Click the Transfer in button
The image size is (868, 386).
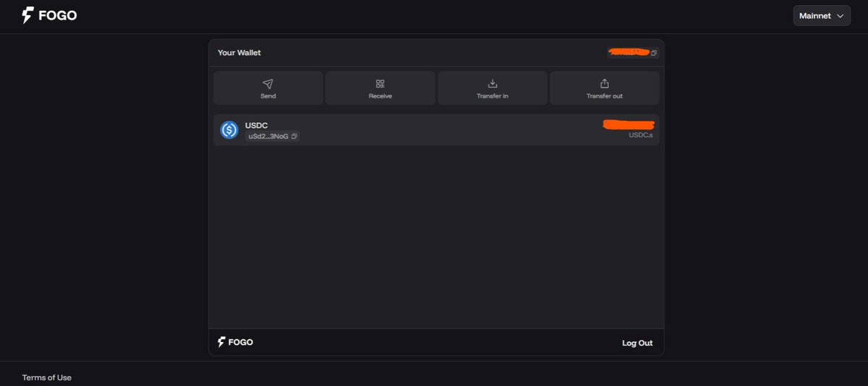(x=493, y=88)
